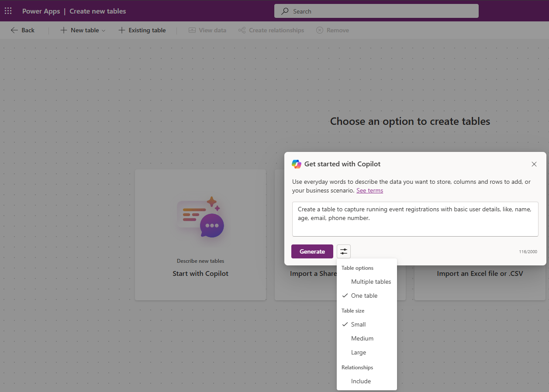Open the app launcher waffle icon
This screenshot has height=392, width=549.
(x=8, y=11)
